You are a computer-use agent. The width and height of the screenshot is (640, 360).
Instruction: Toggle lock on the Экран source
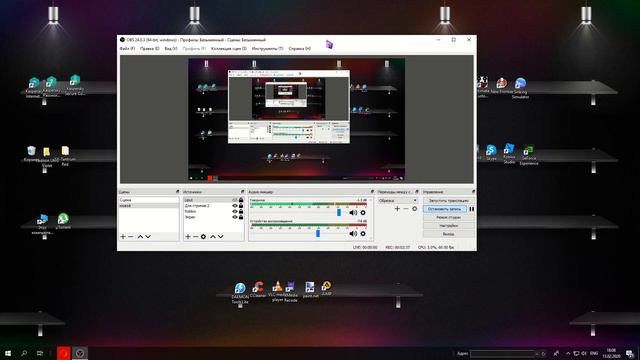[241, 217]
